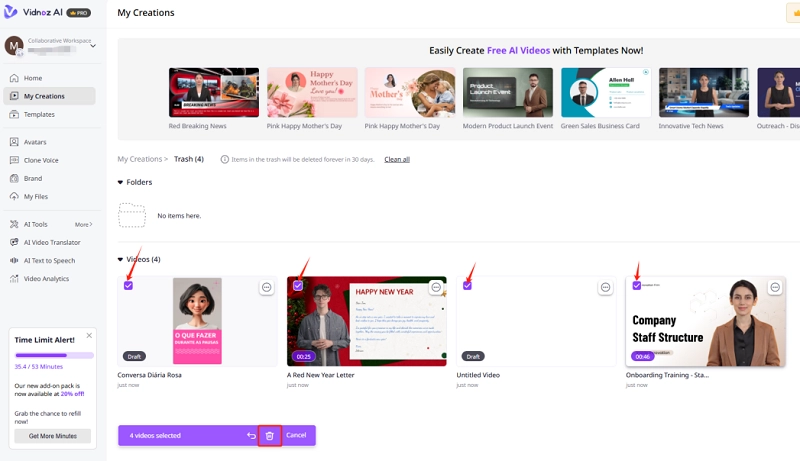
Task: Click the minutes usage progress bar
Action: click(54, 355)
